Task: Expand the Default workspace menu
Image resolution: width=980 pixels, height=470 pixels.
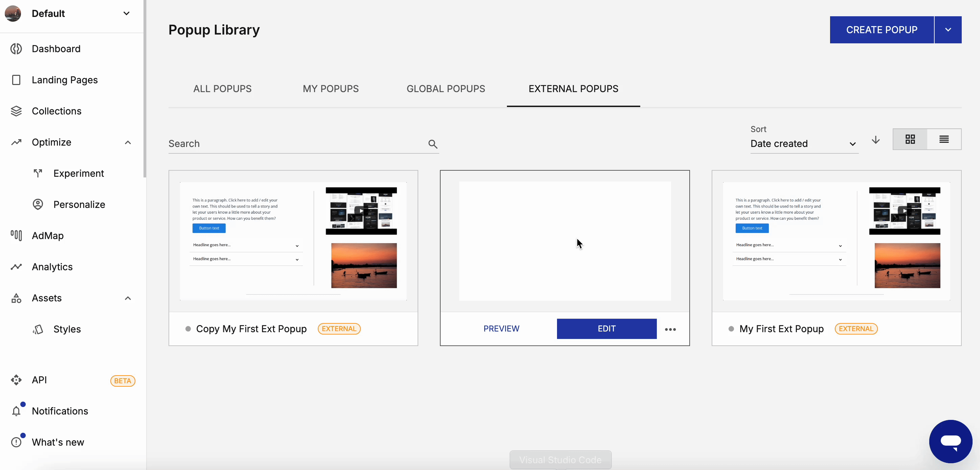Action: click(x=126, y=13)
